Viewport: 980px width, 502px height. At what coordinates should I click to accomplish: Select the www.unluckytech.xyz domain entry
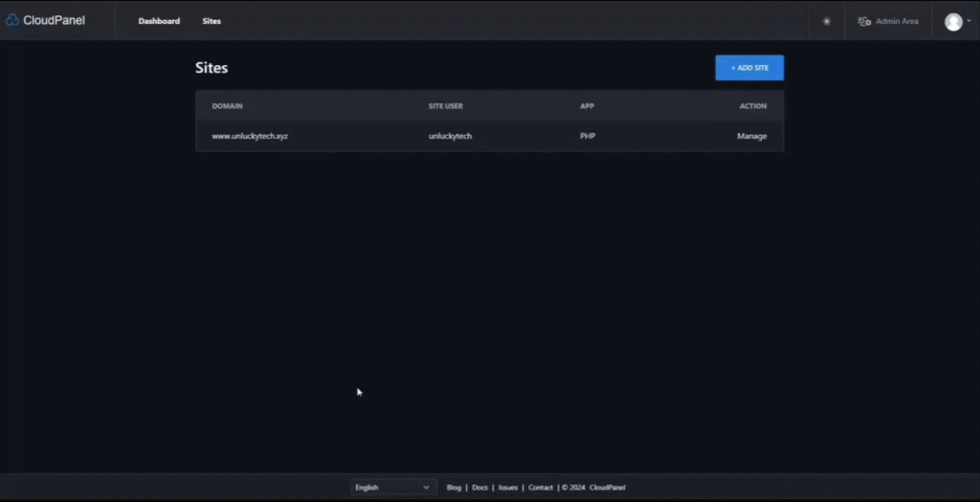click(250, 136)
